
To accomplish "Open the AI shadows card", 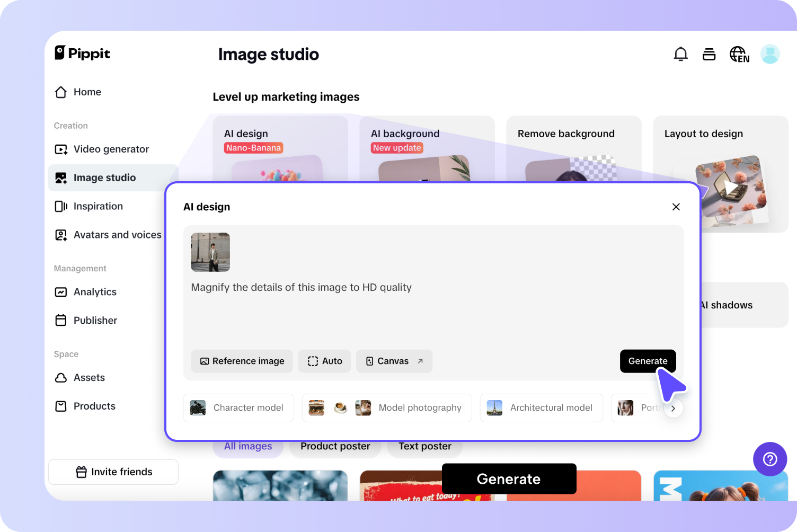I will pos(745,305).
